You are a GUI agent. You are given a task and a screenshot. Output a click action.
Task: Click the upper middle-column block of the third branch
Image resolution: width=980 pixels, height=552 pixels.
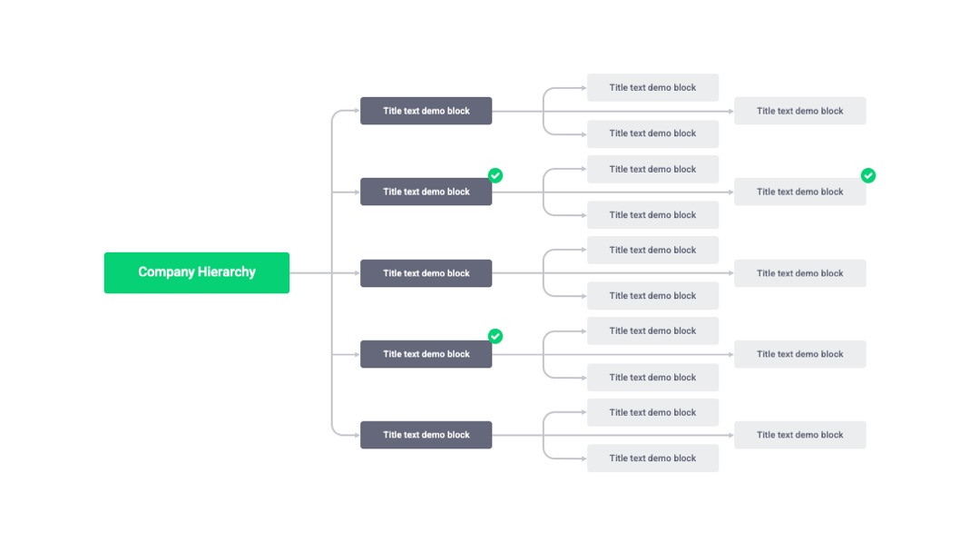pyautogui.click(x=652, y=250)
